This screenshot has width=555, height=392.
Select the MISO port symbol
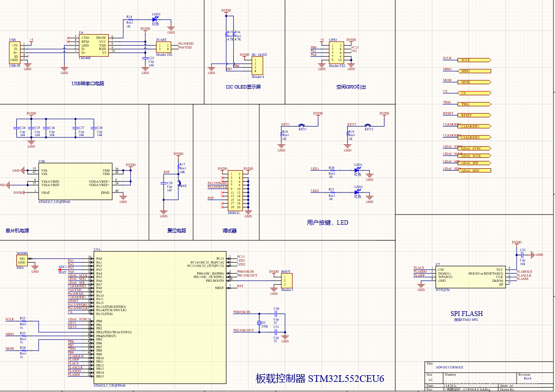[x=474, y=71]
